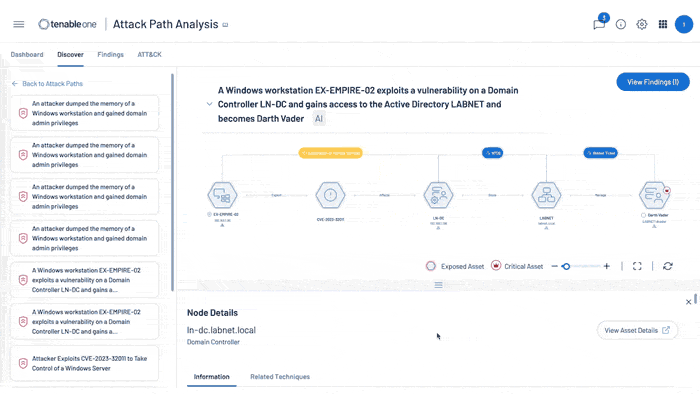This screenshot has width=700, height=394.
Task: Click the blue NTDS technique tag
Action: click(492, 153)
